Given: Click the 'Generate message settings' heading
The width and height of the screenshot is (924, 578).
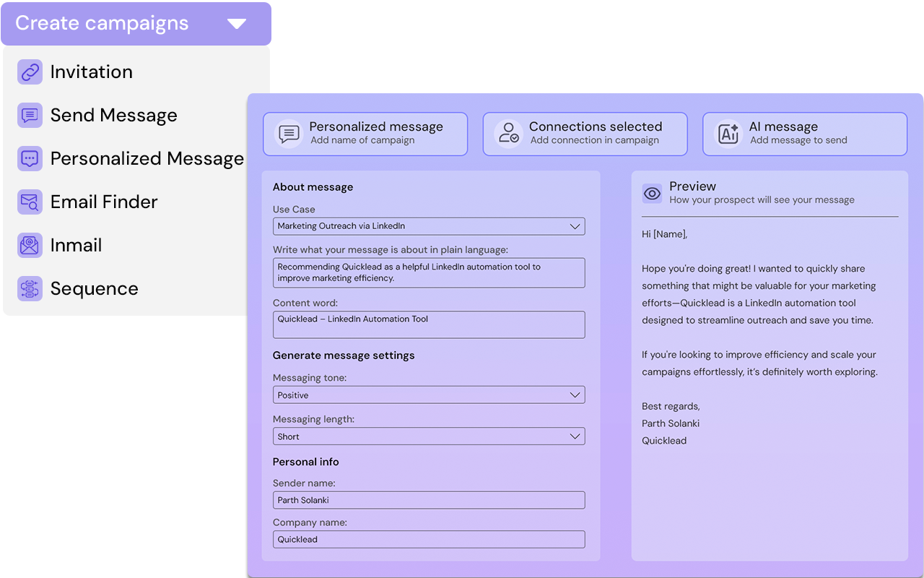Looking at the screenshot, I should coord(344,355).
